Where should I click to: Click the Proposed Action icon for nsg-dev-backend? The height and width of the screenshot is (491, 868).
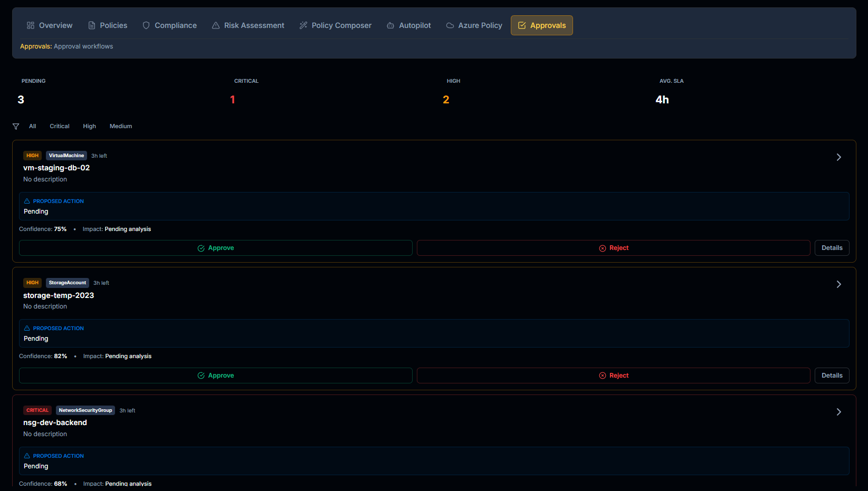27,456
